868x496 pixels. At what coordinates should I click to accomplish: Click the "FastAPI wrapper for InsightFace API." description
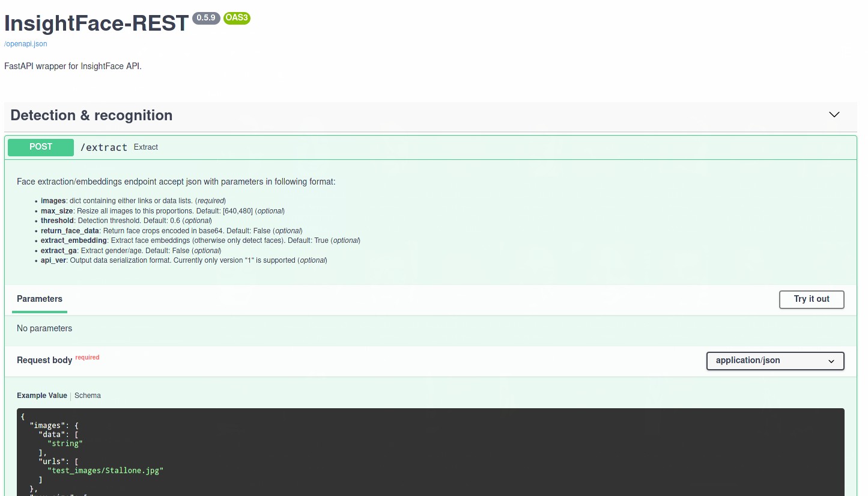coord(73,66)
